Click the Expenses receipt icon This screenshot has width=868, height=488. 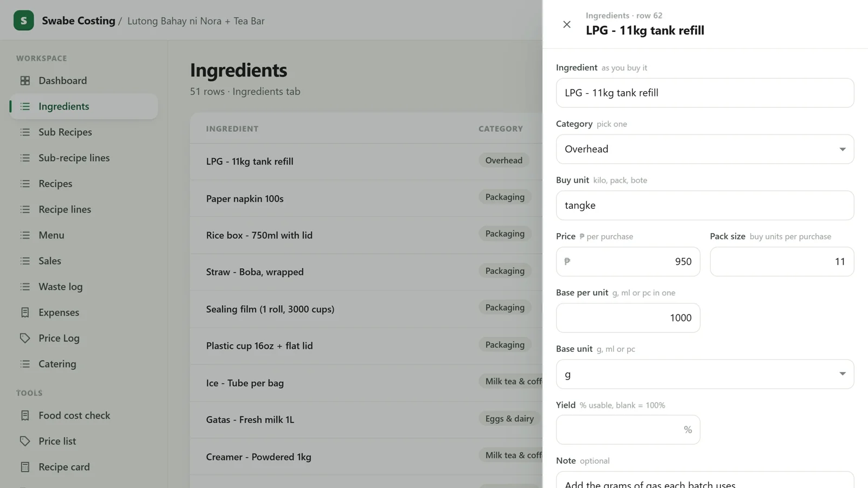click(25, 312)
